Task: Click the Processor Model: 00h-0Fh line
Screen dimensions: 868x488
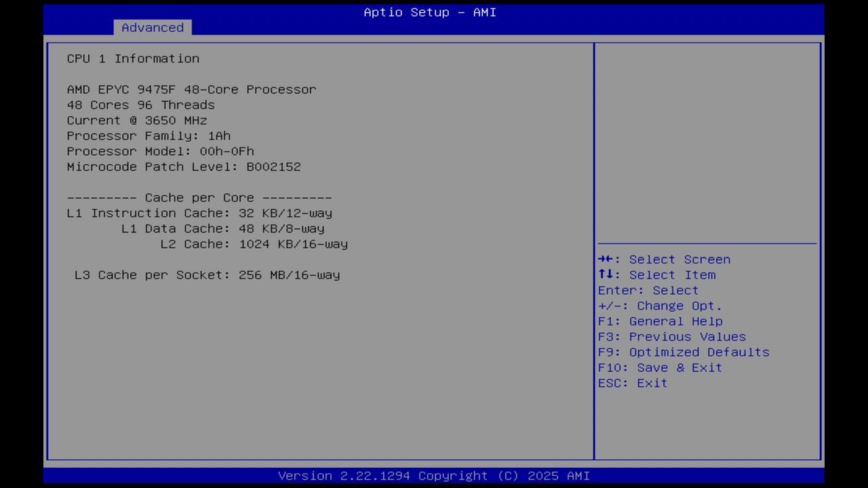Action: [x=160, y=151]
